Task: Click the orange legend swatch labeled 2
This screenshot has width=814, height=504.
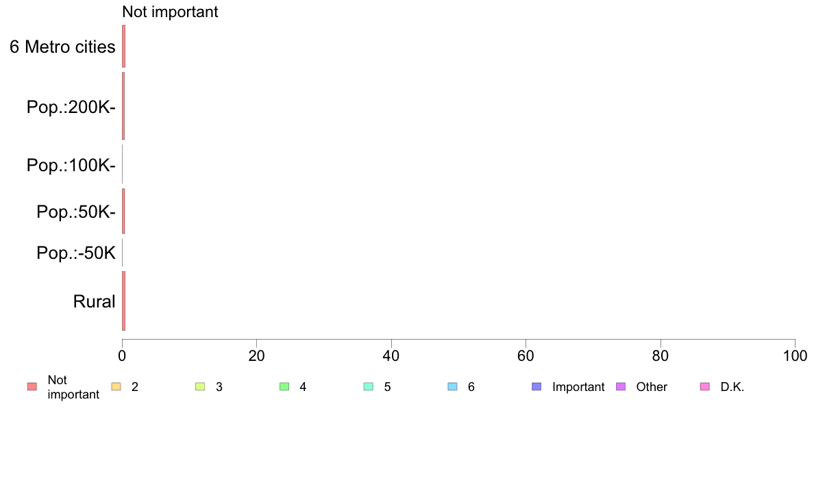Action: 116,387
